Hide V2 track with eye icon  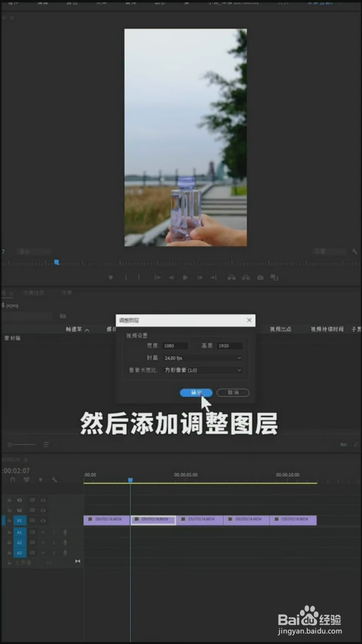(x=43, y=510)
